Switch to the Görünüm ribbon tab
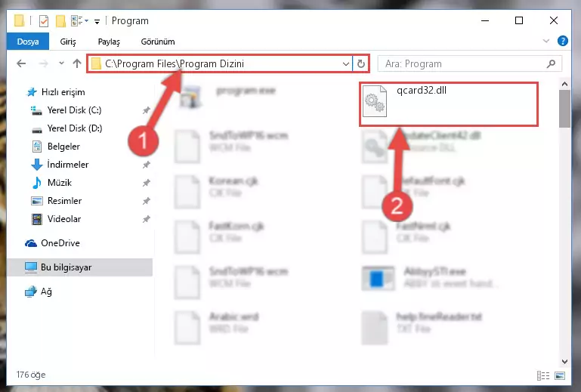The height and width of the screenshot is (392, 581). (158, 42)
